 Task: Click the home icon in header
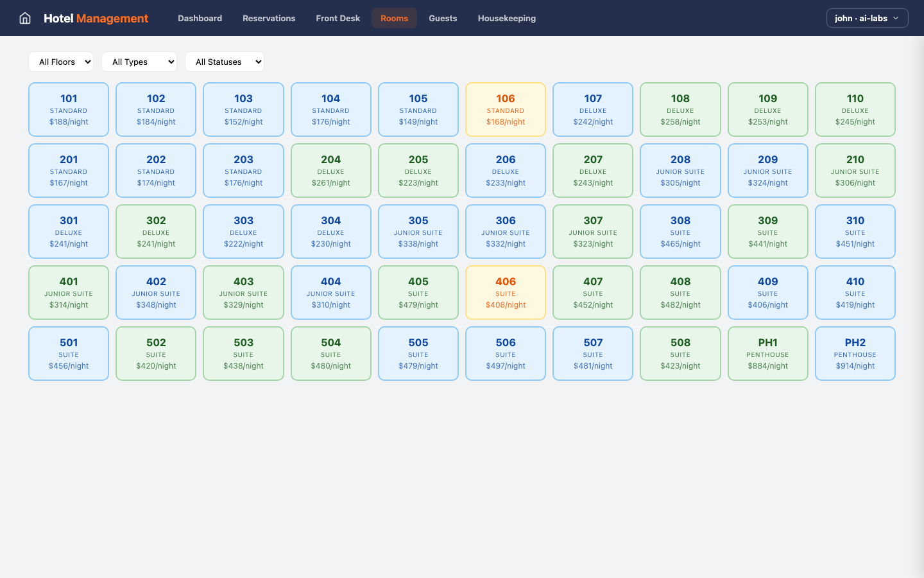(25, 18)
